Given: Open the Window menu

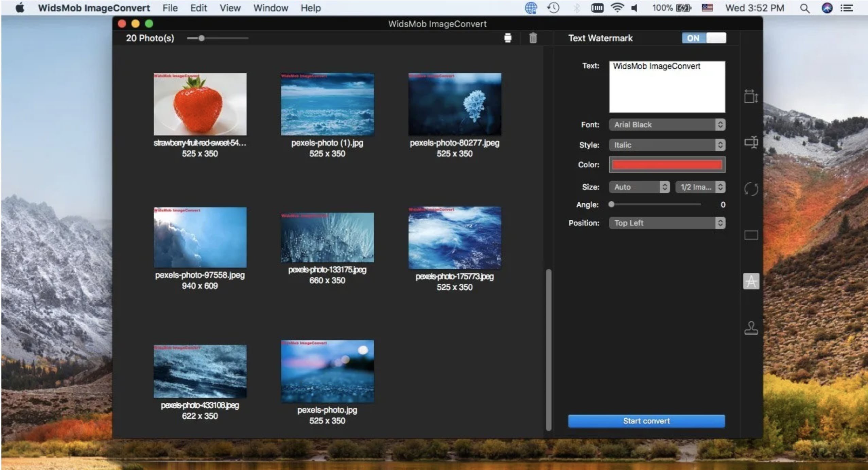Looking at the screenshot, I should coord(271,8).
